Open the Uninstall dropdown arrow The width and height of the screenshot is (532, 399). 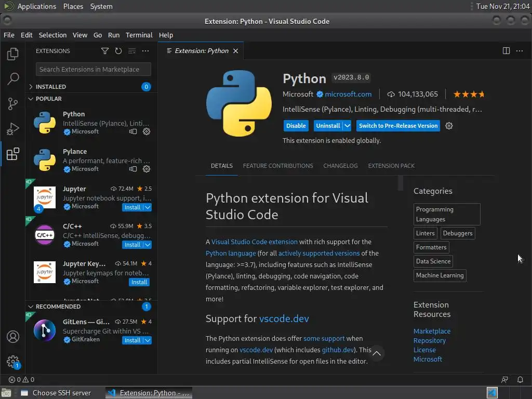pyautogui.click(x=347, y=126)
